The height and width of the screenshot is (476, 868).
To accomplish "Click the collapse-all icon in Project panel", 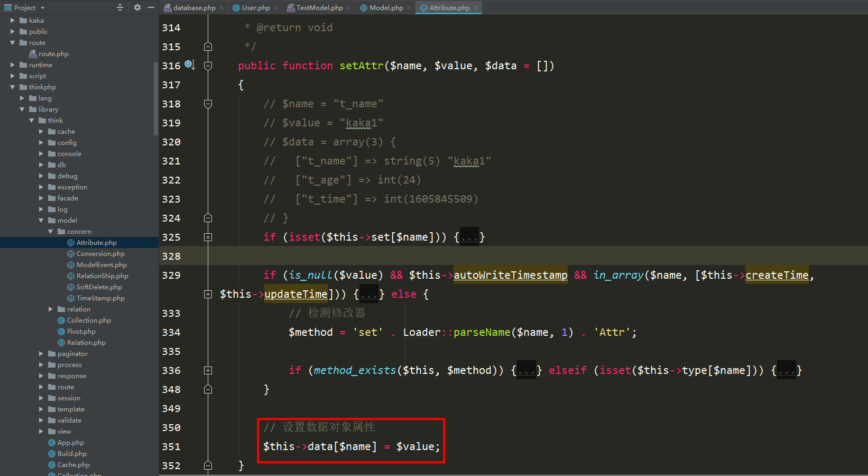I will (x=120, y=7).
